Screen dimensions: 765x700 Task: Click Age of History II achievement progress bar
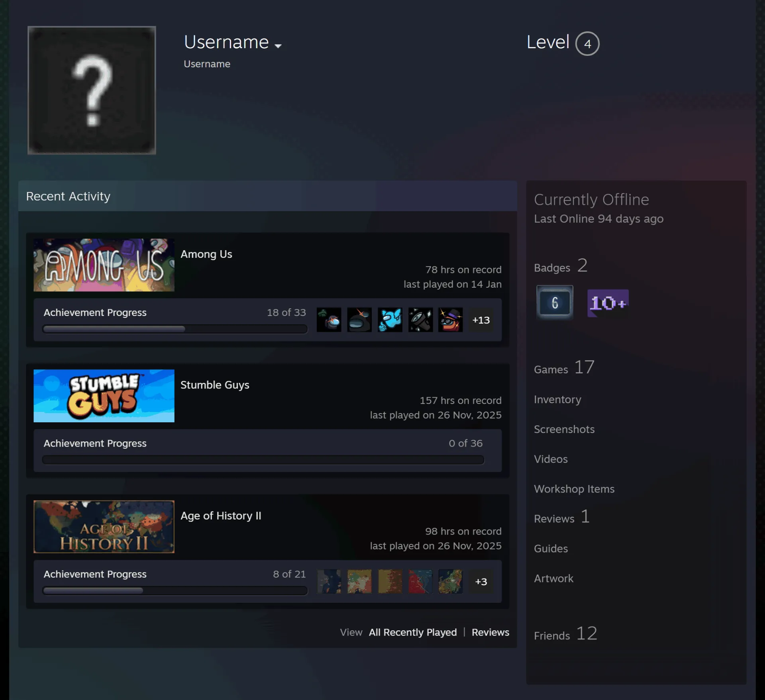(x=175, y=590)
